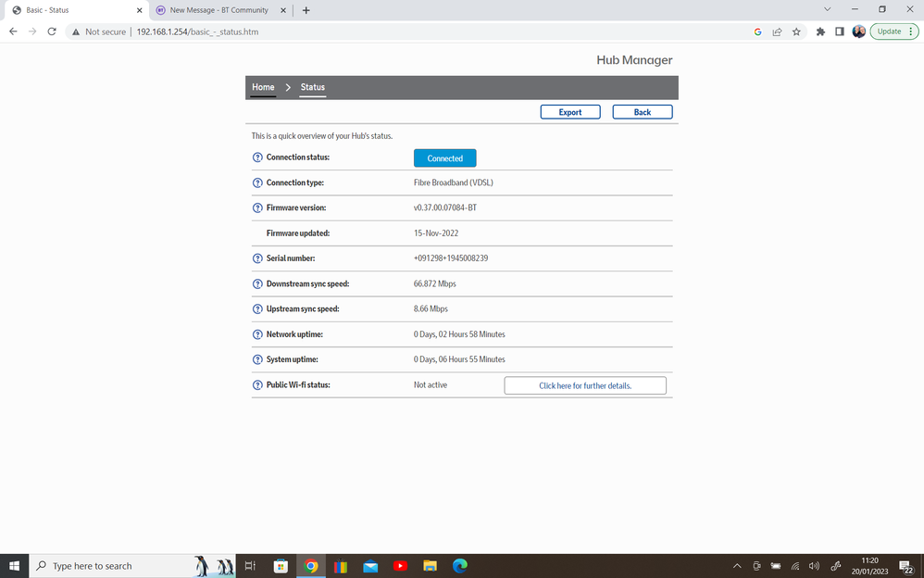924x578 pixels.
Task: Click the help icon beside Connection status
Action: click(257, 157)
